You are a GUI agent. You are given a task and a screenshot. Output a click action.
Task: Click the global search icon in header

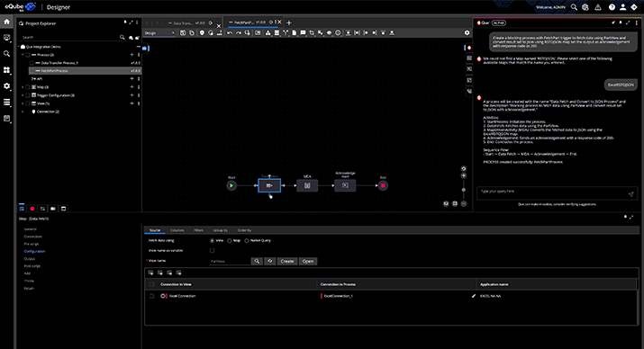pyautogui.click(x=574, y=7)
